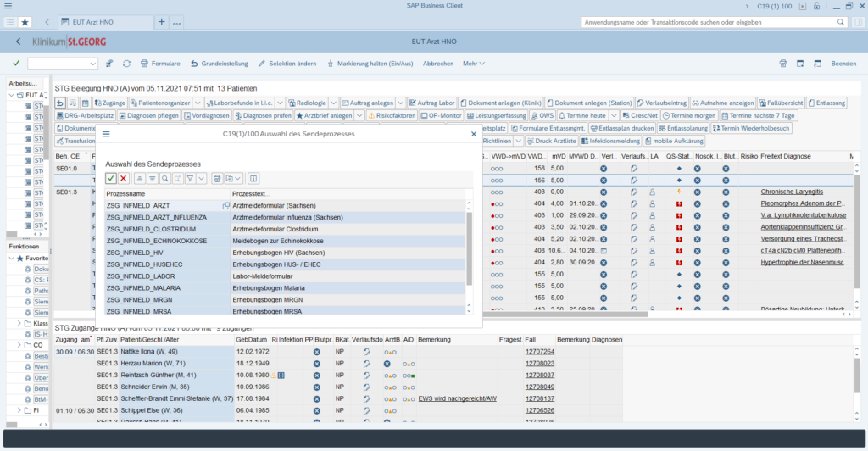The height and width of the screenshot is (451, 868).
Task: Toggle Markierung halten (Ein/Aus)
Action: pyautogui.click(x=370, y=64)
